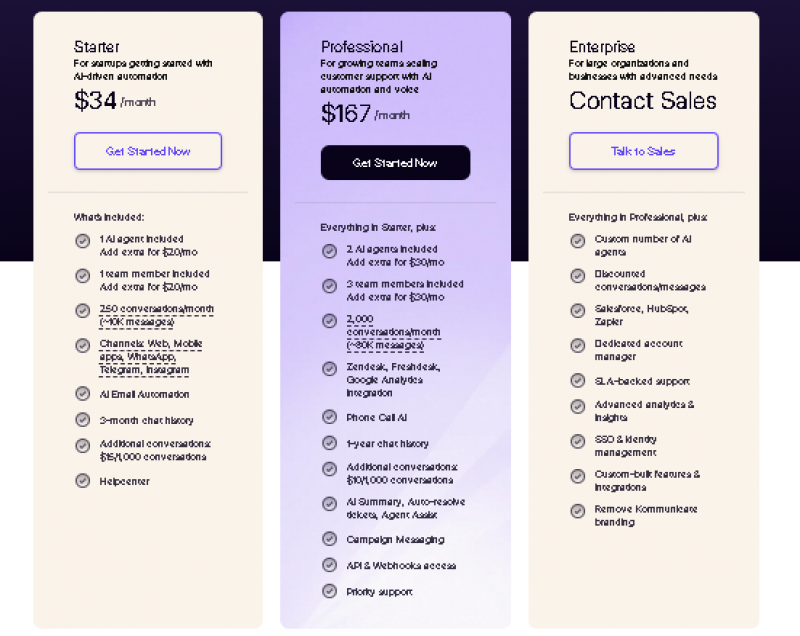This screenshot has width=800, height=636.
Task: Click the checkmark beside "Dedicated account manager"
Action: [578, 345]
